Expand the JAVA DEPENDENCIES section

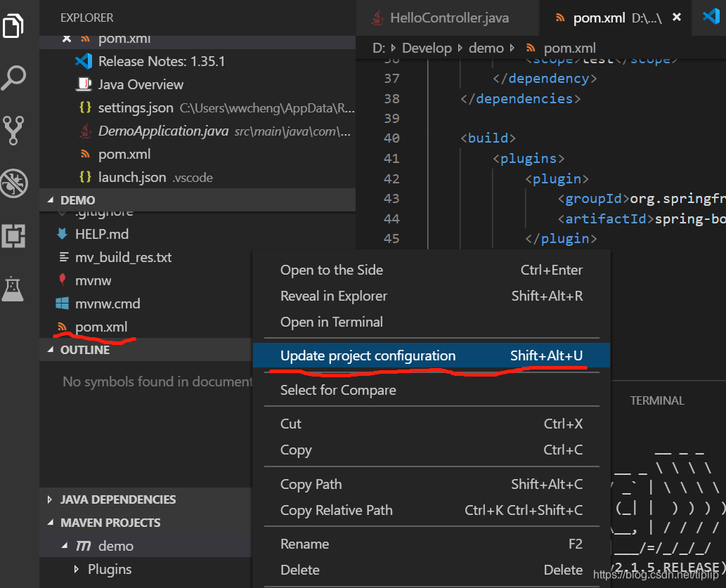click(49, 499)
